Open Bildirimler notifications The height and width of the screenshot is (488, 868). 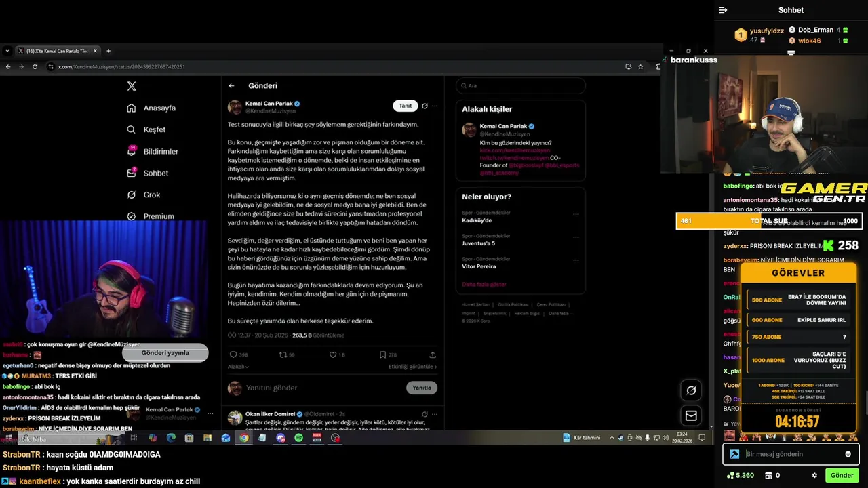point(153,151)
